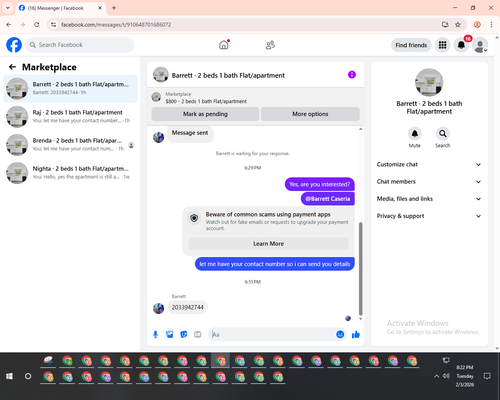Select the Raj conversation in list
500x400 pixels.
[70, 117]
